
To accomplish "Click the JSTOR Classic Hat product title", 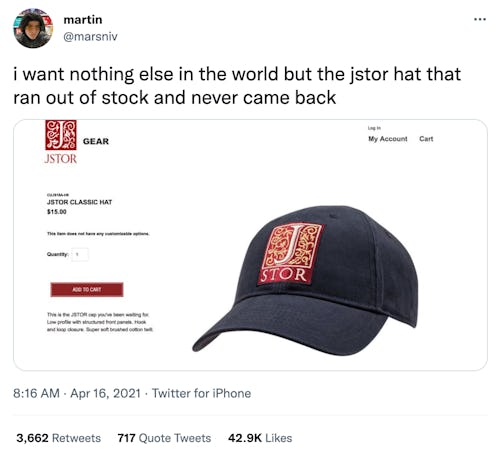I will (x=79, y=202).
